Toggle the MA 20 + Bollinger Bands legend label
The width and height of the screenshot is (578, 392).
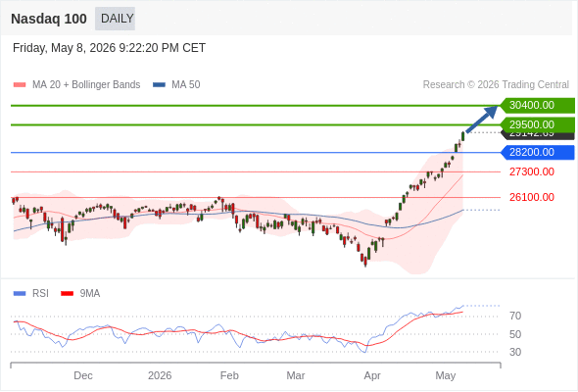86,85
